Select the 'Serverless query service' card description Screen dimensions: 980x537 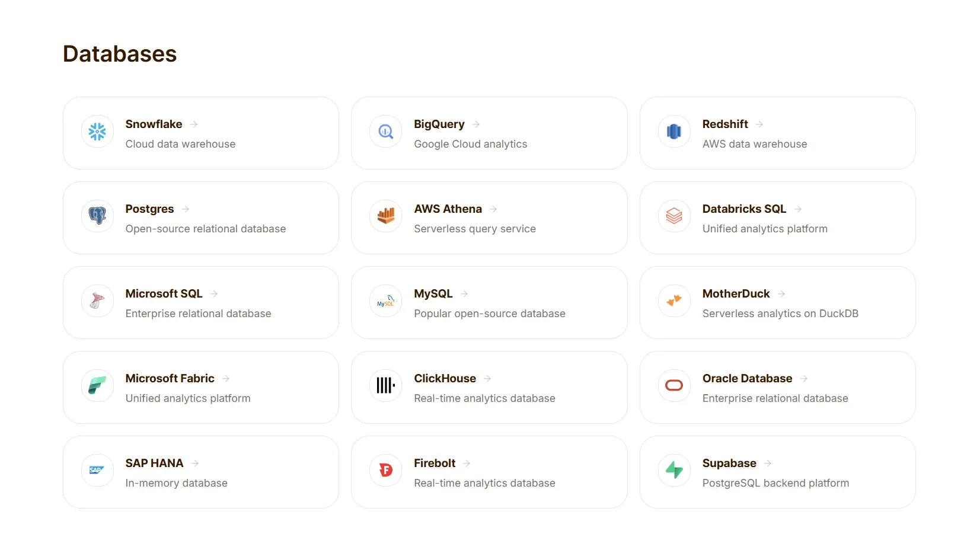(475, 229)
